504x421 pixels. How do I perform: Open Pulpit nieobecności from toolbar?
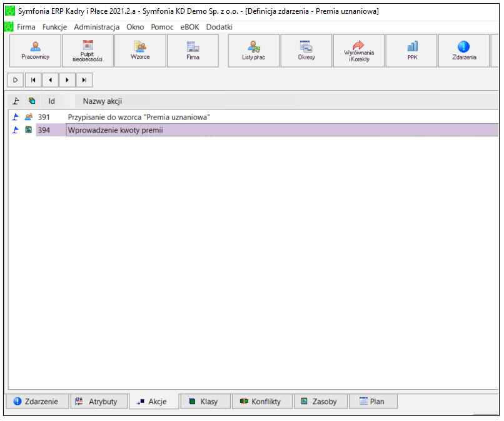coord(88,51)
